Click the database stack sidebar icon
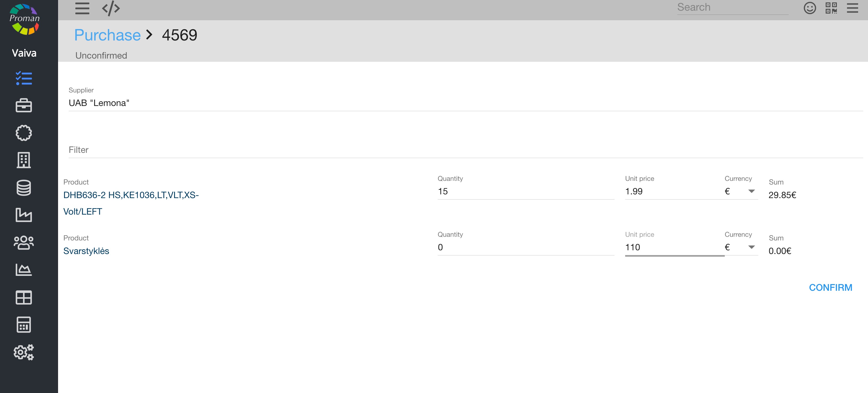The width and height of the screenshot is (868, 393). point(24,188)
